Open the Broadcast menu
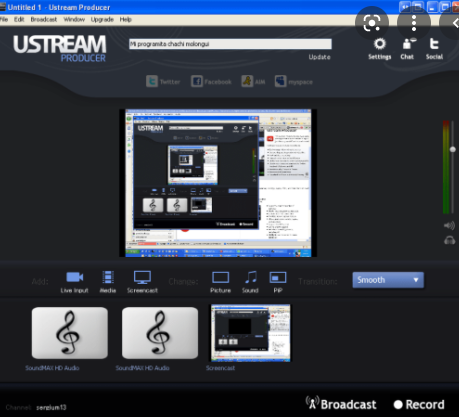 click(x=44, y=19)
